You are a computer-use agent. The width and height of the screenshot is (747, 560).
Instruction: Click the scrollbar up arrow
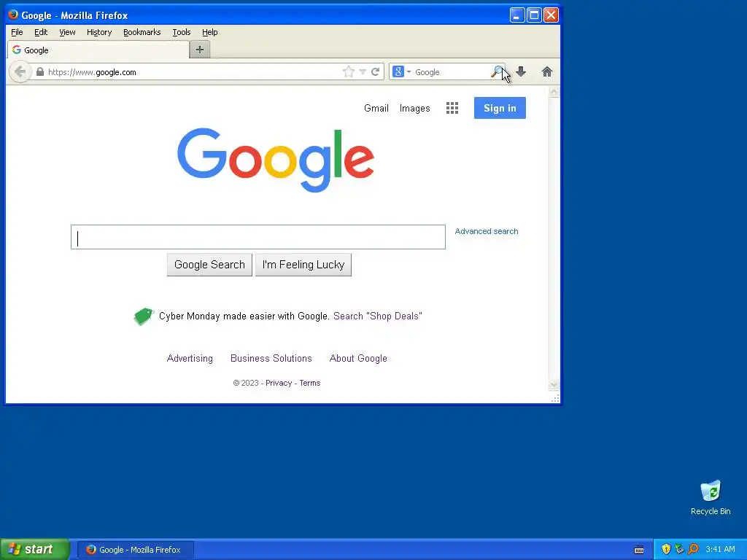click(554, 92)
